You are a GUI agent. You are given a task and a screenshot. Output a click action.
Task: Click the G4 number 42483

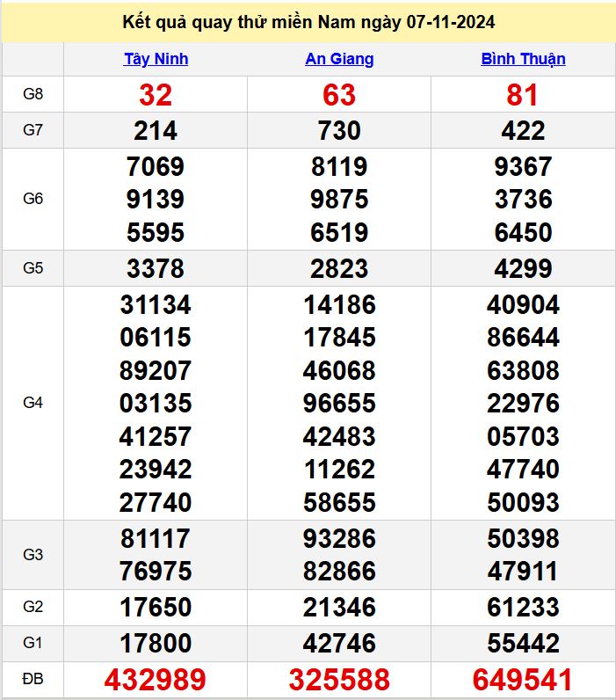tap(339, 436)
